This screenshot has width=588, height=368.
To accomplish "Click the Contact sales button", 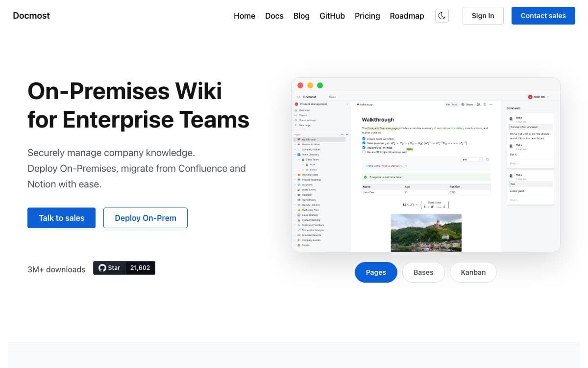I will click(543, 16).
